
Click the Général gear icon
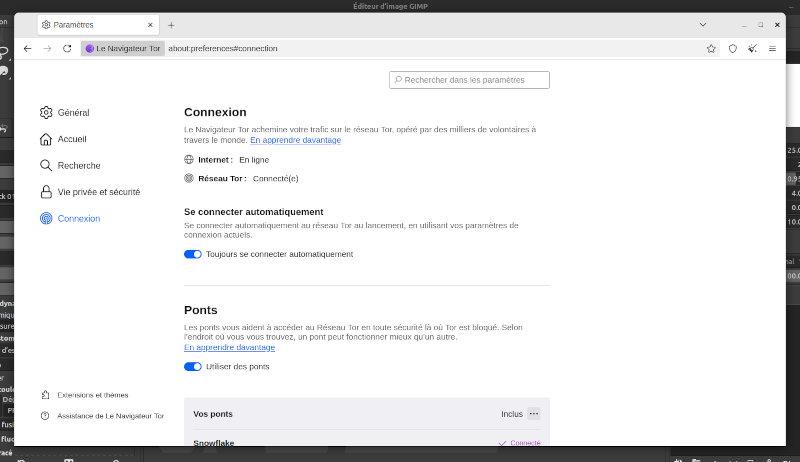pos(46,113)
